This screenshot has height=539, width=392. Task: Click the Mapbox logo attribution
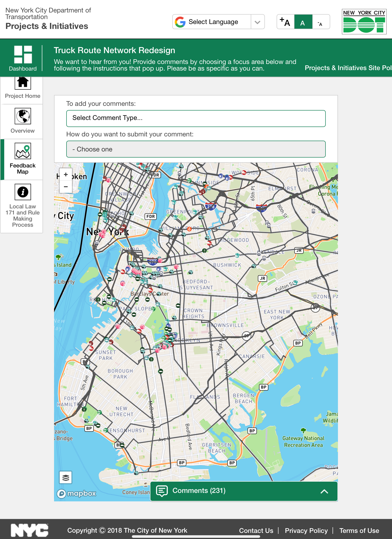tap(77, 493)
